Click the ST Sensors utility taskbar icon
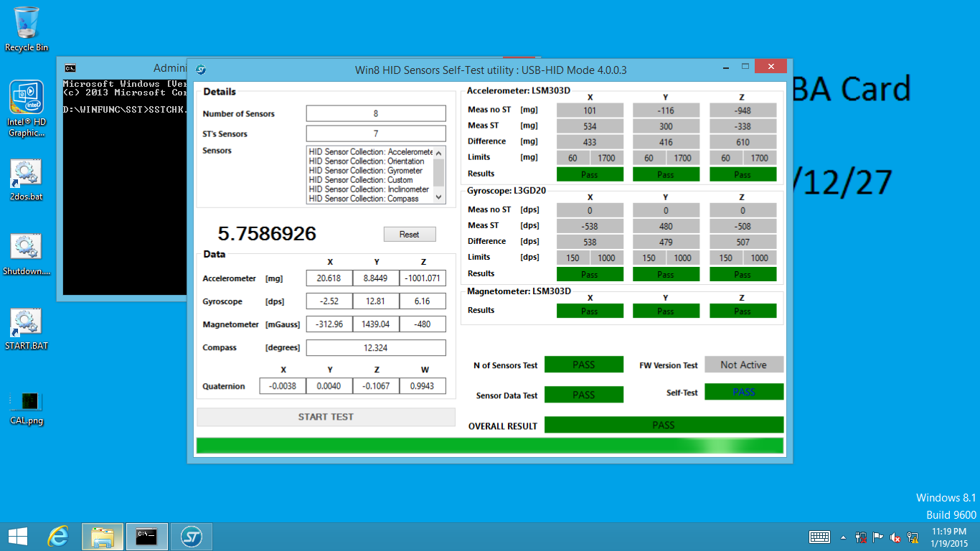This screenshot has width=980, height=551. (191, 536)
